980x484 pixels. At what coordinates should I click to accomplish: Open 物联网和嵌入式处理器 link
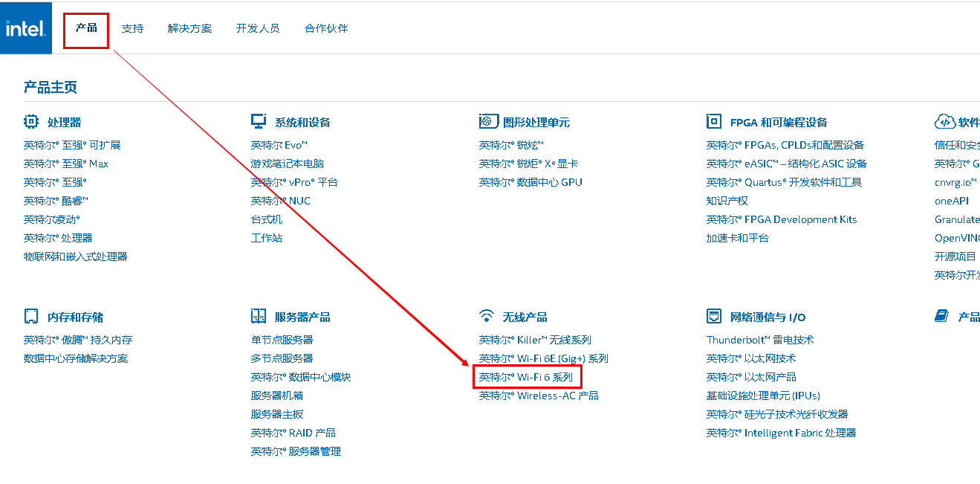pos(76,256)
